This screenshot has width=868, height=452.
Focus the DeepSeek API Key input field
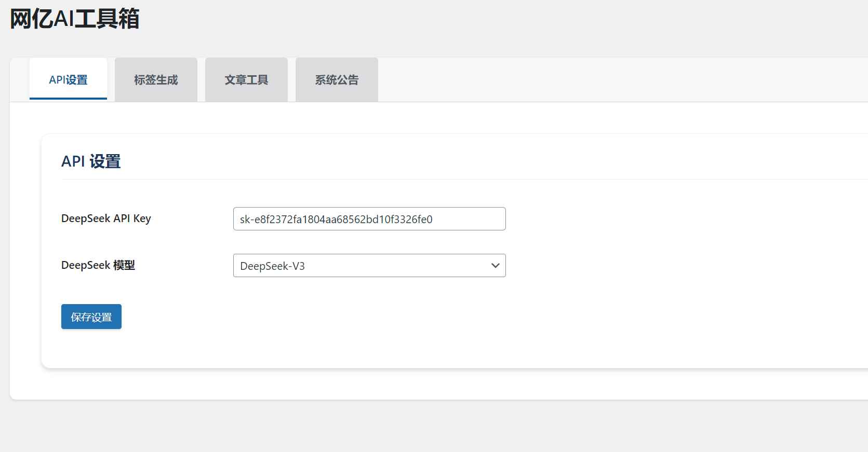369,219
